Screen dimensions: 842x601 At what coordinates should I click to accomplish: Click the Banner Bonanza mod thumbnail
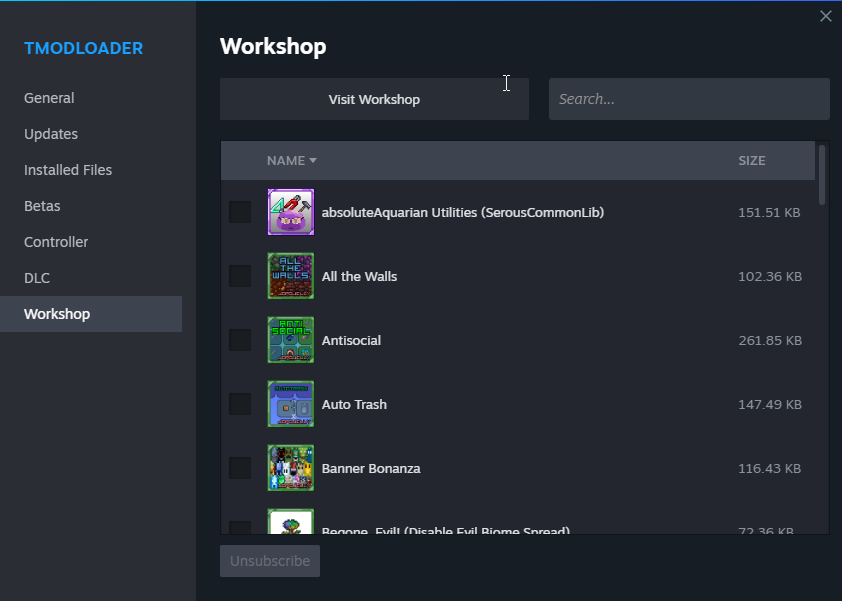pos(291,468)
